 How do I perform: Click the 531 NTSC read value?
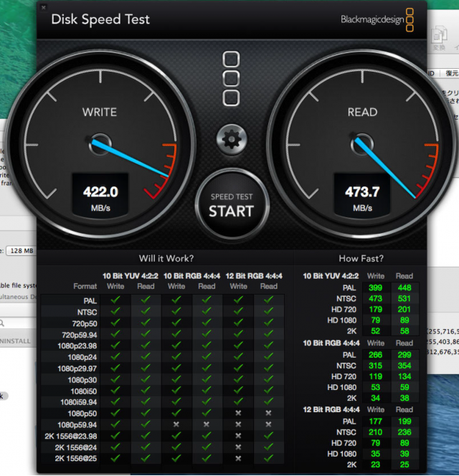pos(404,298)
